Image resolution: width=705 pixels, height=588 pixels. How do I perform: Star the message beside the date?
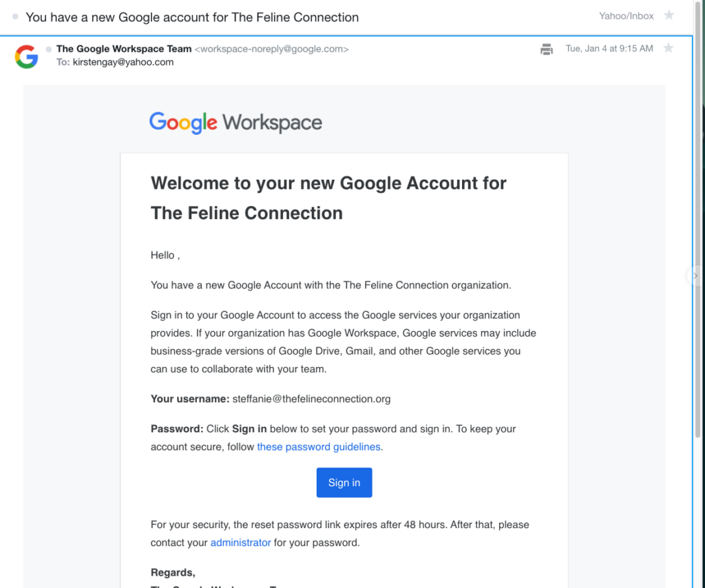(668, 48)
